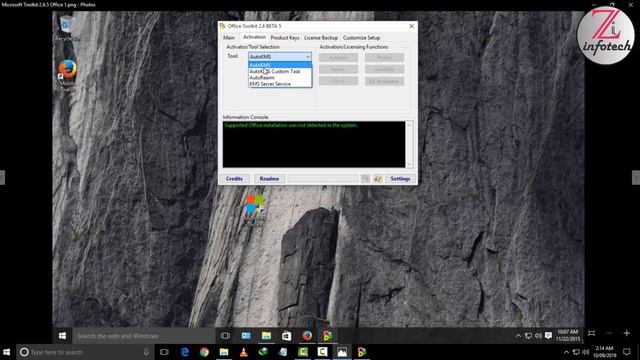Click Firefox in the pictured taskbar
Image resolution: width=640 pixels, height=360 pixels.
tap(307, 336)
